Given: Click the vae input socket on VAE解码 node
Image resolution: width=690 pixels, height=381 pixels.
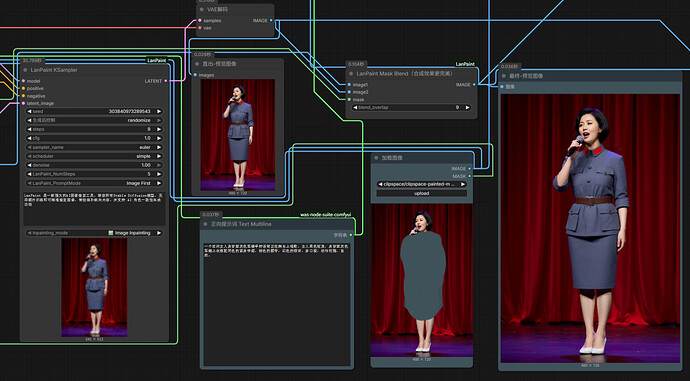Looking at the screenshot, I should 200,28.
